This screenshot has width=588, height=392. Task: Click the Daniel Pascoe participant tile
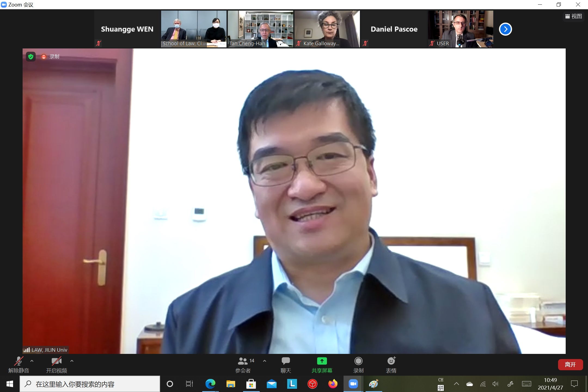(394, 29)
